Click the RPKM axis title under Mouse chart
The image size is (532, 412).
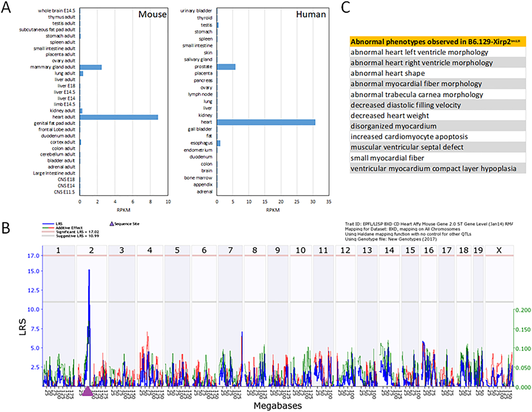click(x=123, y=210)
